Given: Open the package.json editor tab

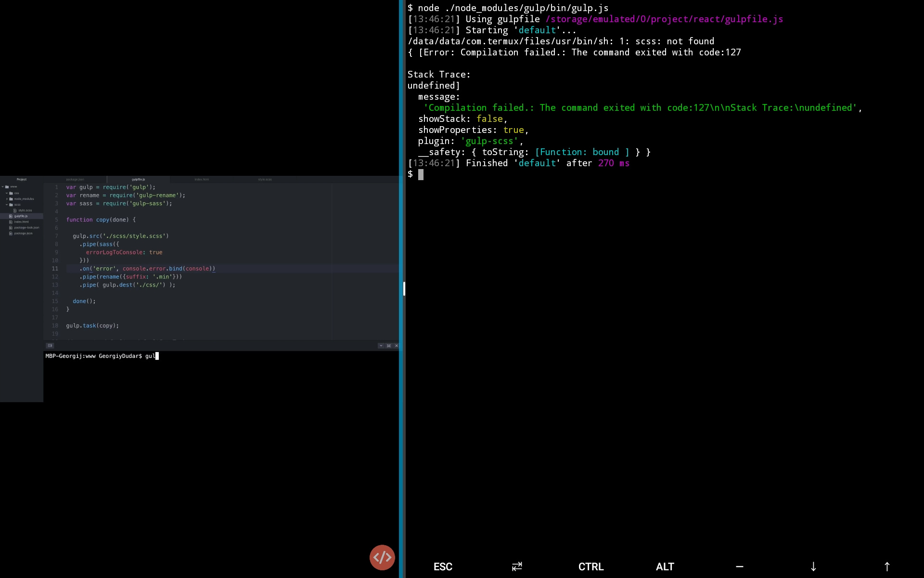Looking at the screenshot, I should [75, 179].
